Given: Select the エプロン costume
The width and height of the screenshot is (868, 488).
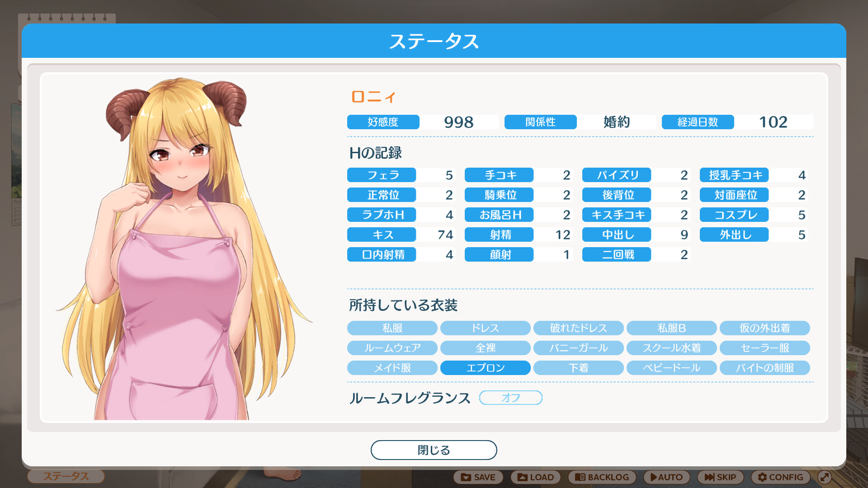Looking at the screenshot, I should click(485, 367).
